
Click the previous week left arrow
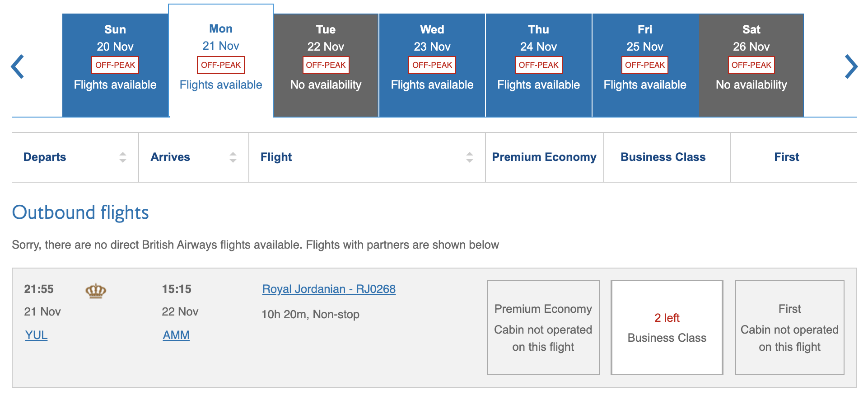18,66
